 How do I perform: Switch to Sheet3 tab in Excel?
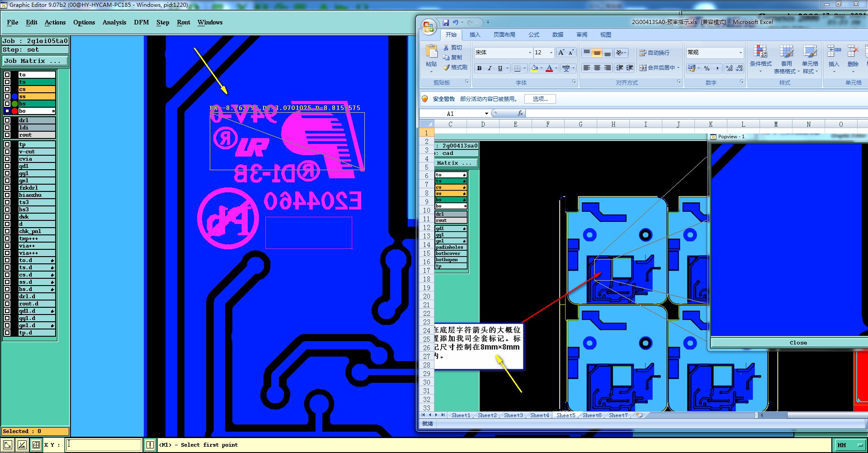(x=513, y=415)
